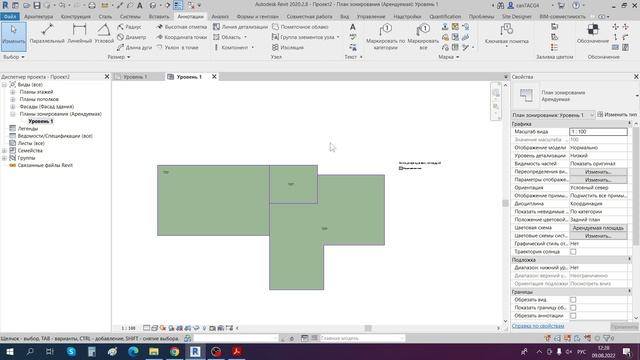Open the Windows Start menu
The image size is (640, 360).
click(9, 351)
